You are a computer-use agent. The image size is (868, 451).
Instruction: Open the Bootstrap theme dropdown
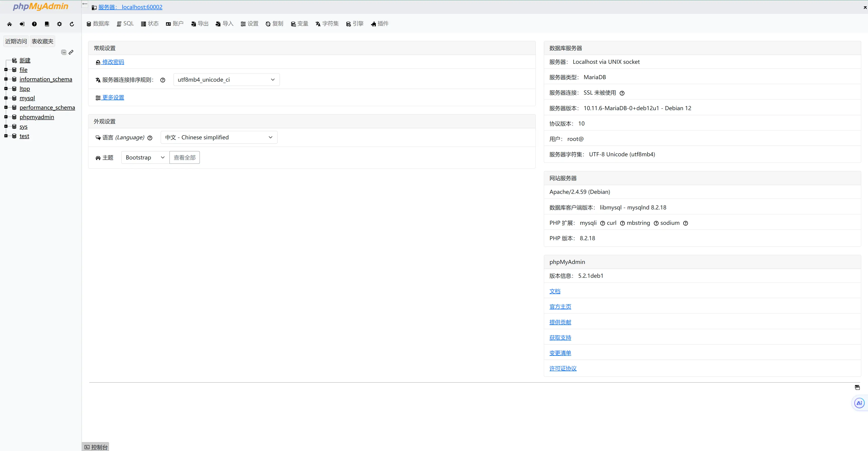tap(145, 157)
